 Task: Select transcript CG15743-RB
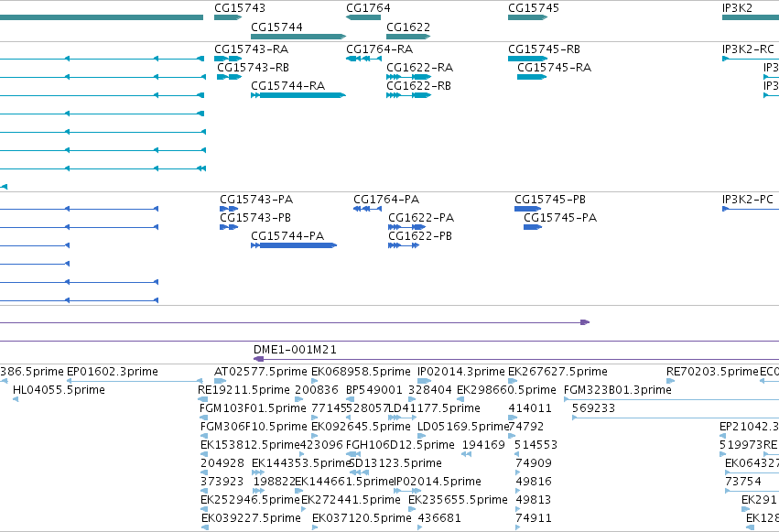click(x=229, y=77)
